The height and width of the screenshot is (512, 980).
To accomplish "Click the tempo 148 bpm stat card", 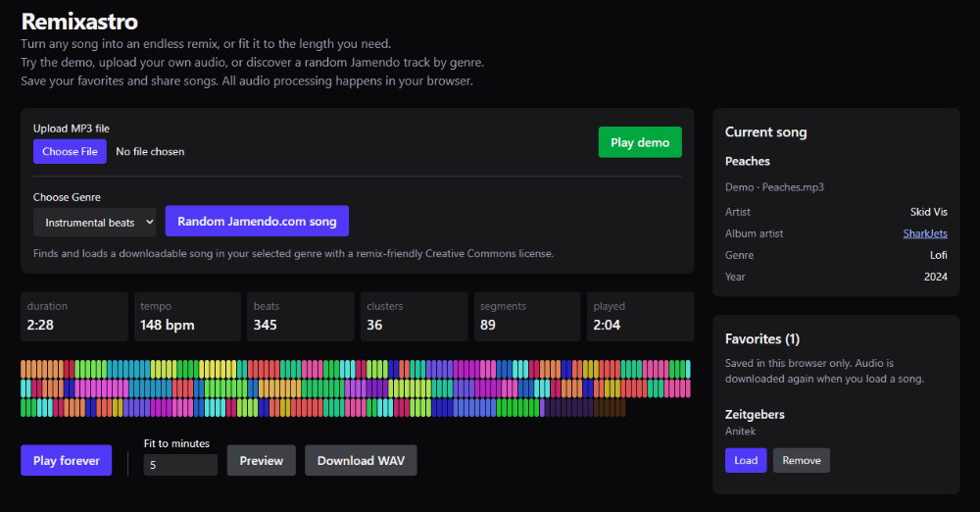I will pos(187,317).
